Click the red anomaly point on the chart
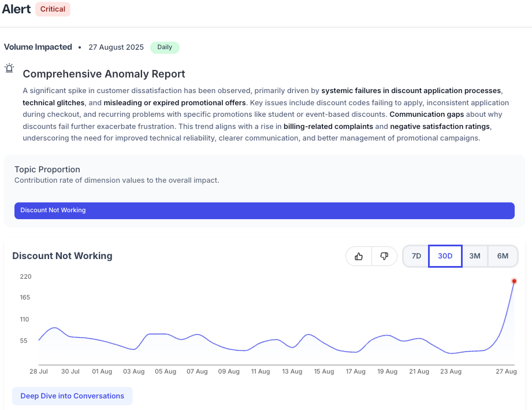 pos(514,281)
